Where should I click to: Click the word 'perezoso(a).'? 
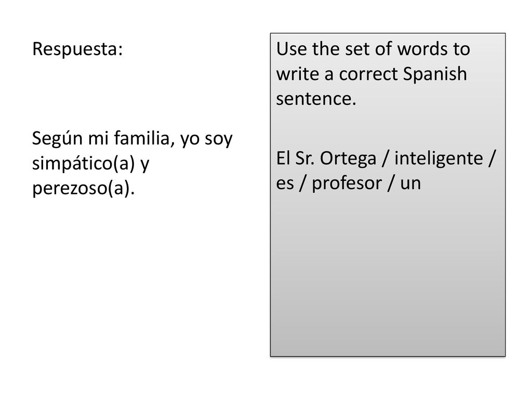click(x=84, y=189)
